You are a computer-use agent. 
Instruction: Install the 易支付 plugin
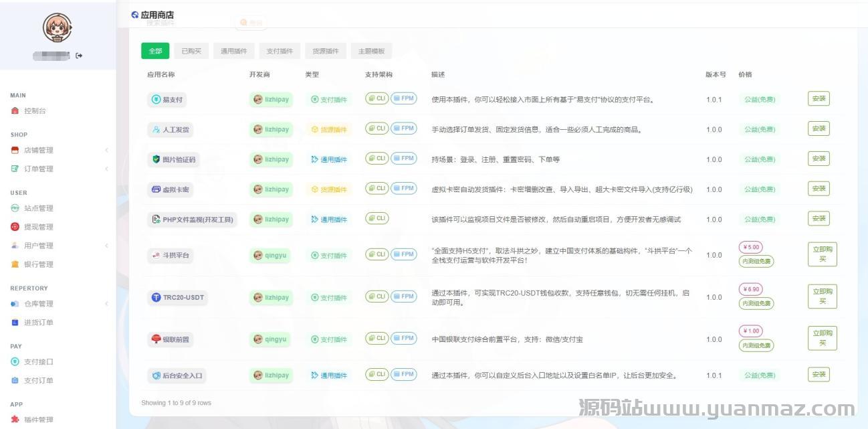pyautogui.click(x=819, y=99)
